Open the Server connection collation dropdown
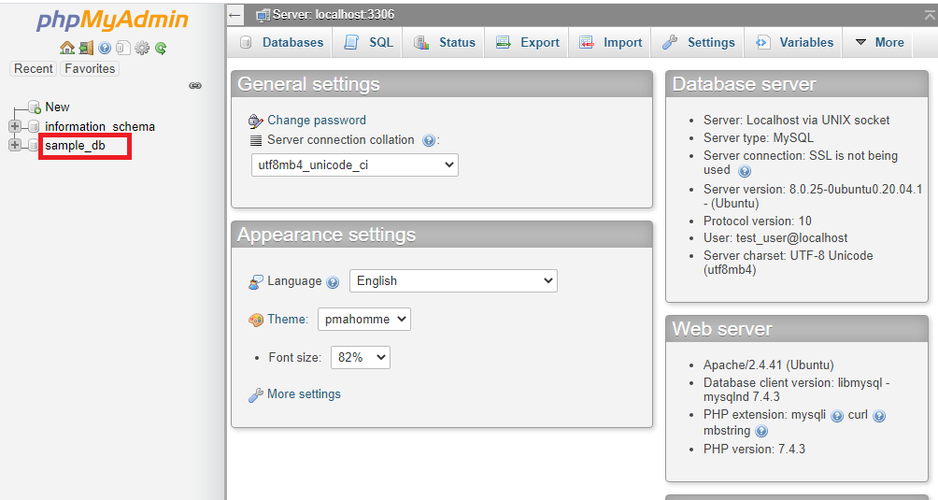938x500 pixels. click(355, 165)
